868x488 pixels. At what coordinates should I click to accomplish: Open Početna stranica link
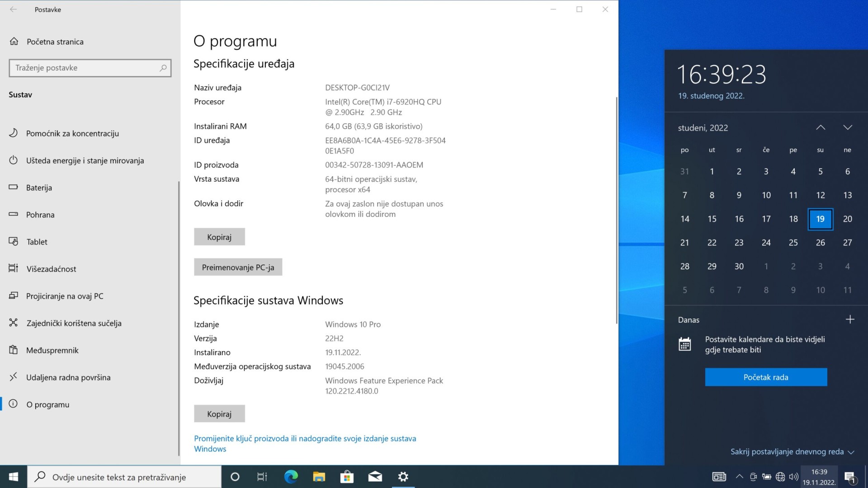pyautogui.click(x=55, y=42)
